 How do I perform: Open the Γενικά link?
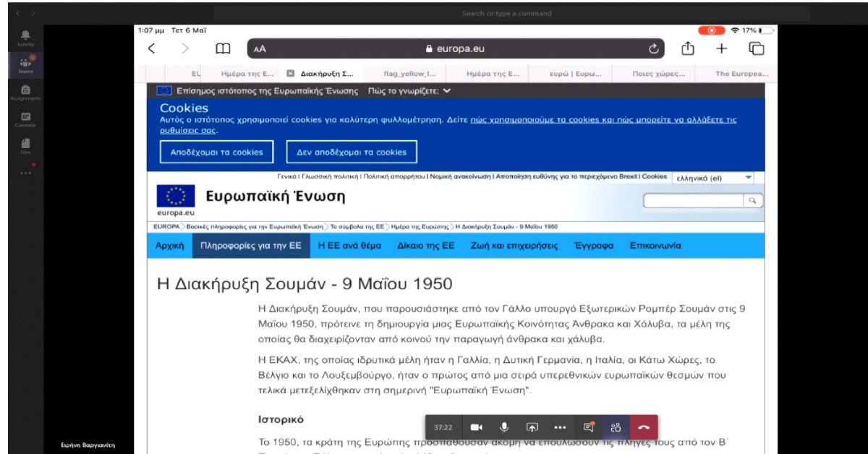click(287, 176)
